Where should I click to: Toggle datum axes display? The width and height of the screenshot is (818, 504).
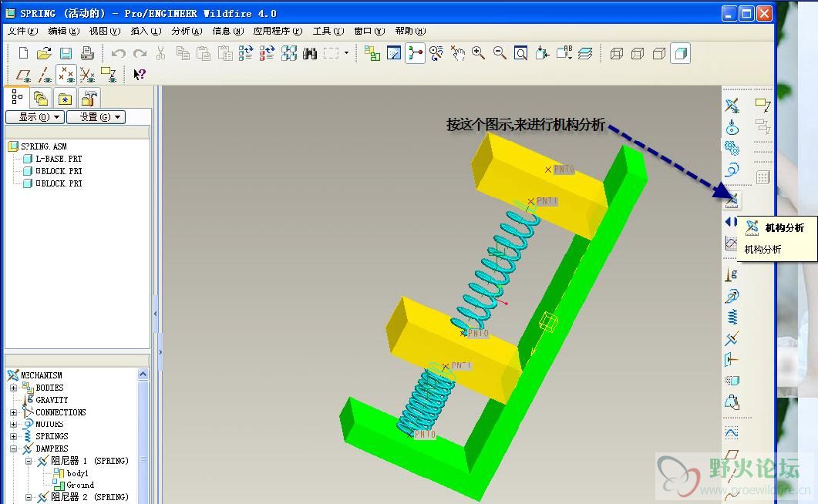click(x=45, y=75)
